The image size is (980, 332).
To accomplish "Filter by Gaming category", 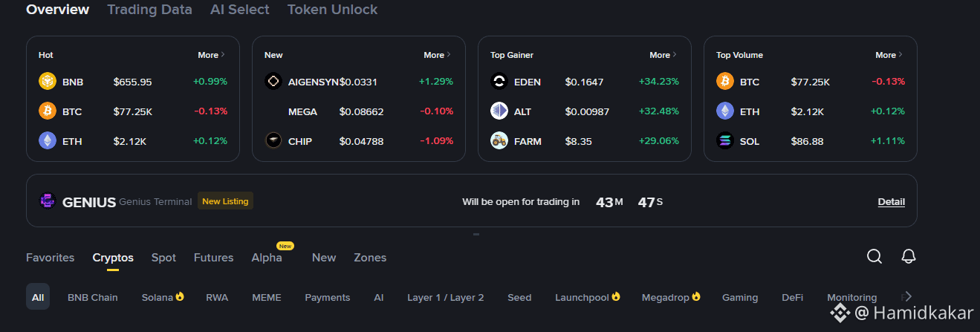I will click(x=740, y=297).
